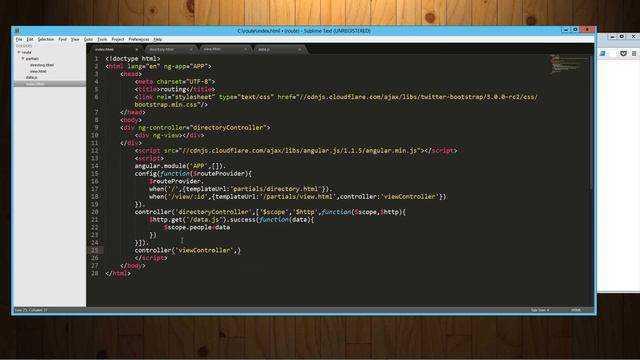Open view.html in the sidebar tree

tap(38, 71)
